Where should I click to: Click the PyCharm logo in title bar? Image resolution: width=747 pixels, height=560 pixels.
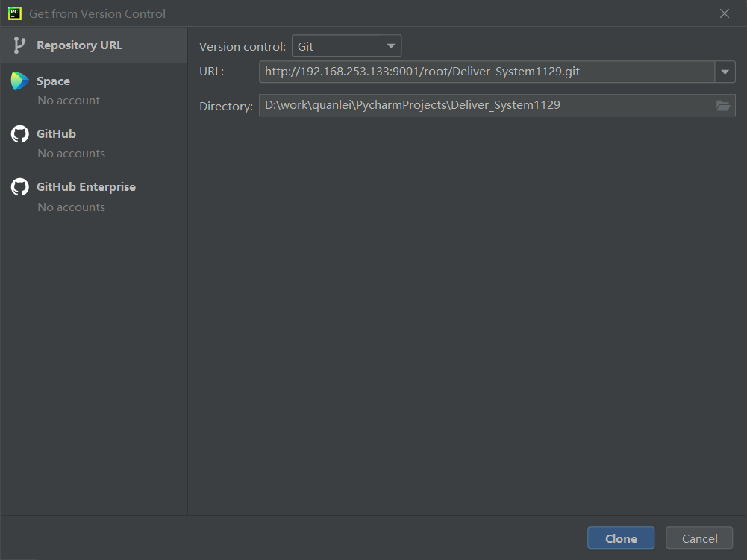coord(15,13)
